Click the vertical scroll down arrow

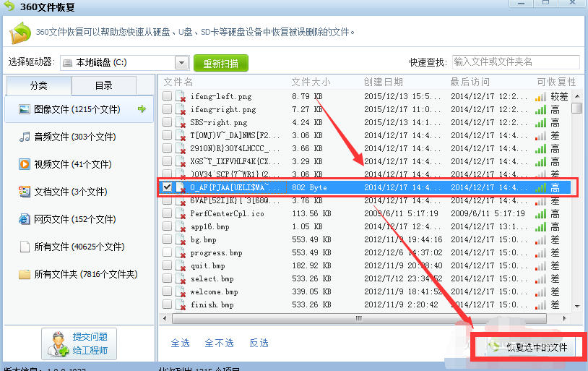coord(577,307)
